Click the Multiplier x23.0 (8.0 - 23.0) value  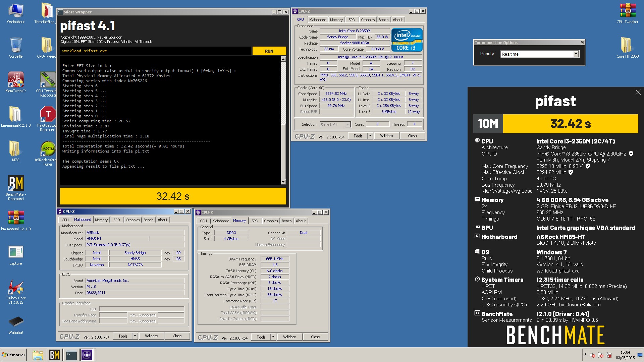coord(336,100)
